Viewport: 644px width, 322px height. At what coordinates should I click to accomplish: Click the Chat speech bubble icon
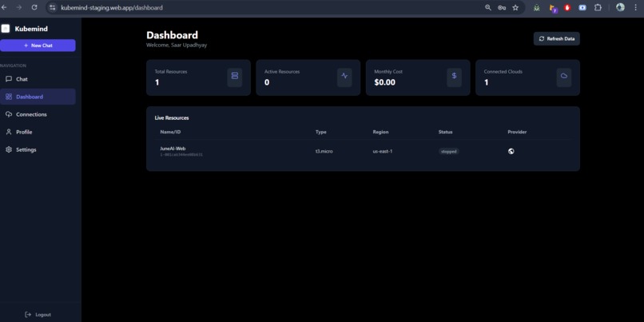click(x=9, y=79)
